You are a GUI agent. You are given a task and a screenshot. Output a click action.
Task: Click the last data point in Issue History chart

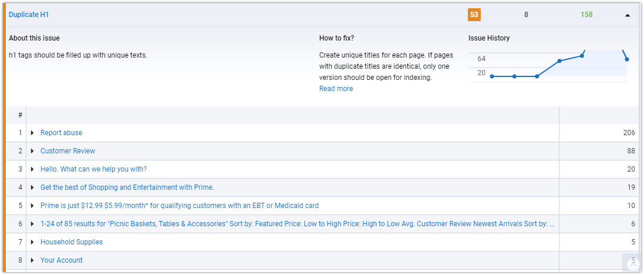[x=627, y=59]
